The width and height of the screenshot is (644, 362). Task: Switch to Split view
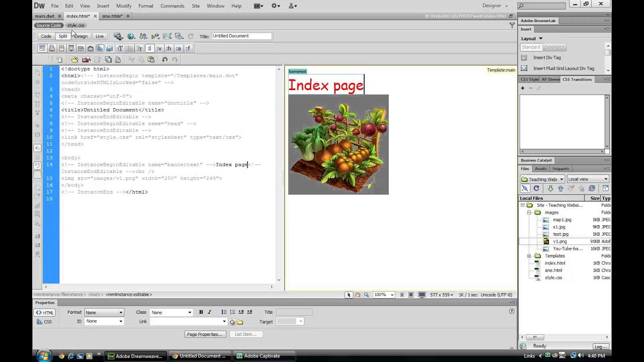pos(63,36)
